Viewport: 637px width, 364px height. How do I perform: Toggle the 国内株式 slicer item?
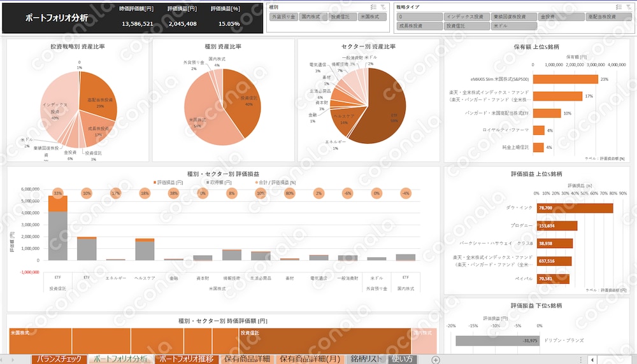(313, 17)
